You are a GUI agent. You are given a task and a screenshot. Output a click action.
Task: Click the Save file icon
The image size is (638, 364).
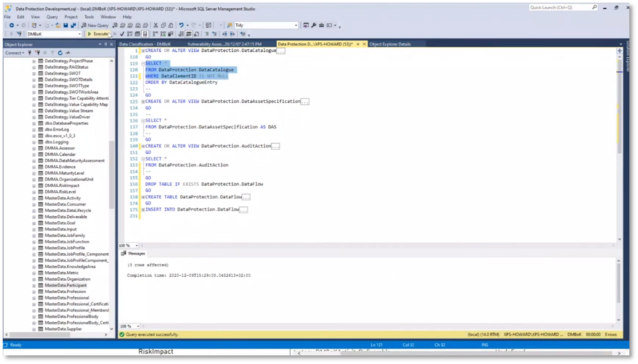coord(66,25)
